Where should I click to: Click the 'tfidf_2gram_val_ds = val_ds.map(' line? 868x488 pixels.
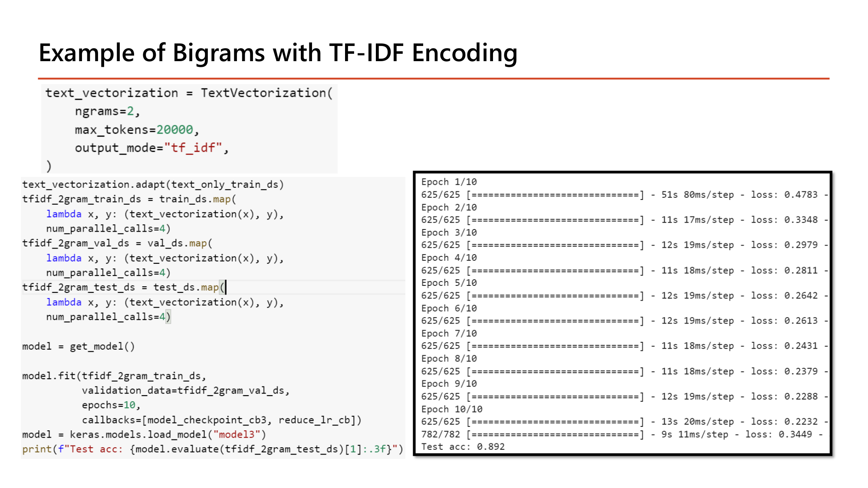(x=117, y=243)
